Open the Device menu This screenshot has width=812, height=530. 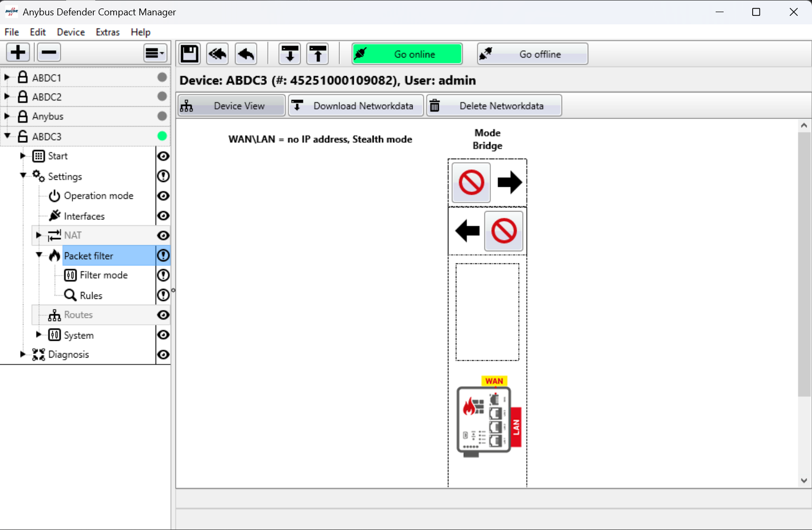tap(71, 32)
